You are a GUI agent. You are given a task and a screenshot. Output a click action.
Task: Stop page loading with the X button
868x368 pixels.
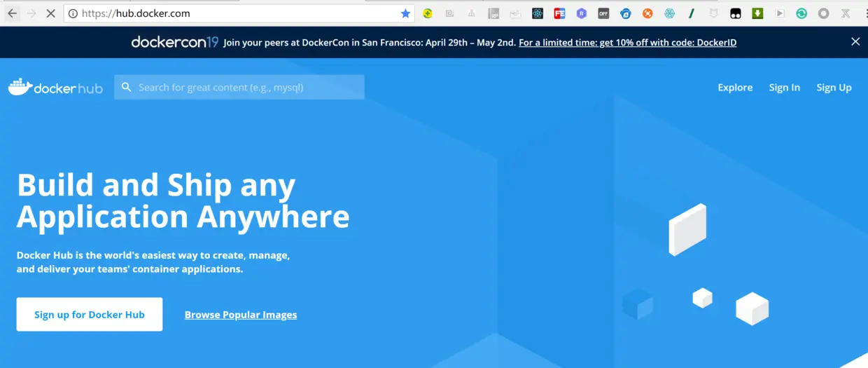[x=51, y=13]
